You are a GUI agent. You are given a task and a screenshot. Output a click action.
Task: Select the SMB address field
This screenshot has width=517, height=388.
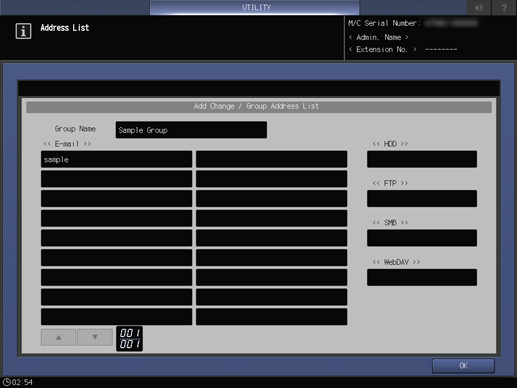click(422, 238)
